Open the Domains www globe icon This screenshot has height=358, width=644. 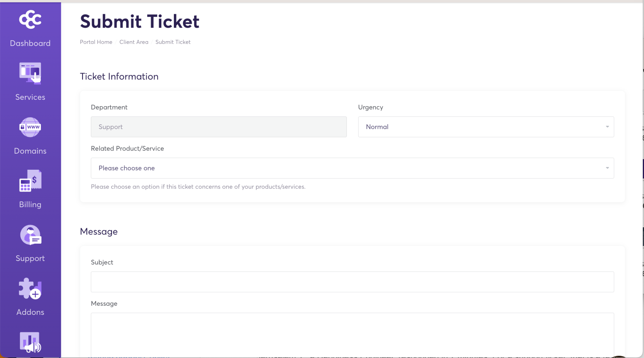30,127
